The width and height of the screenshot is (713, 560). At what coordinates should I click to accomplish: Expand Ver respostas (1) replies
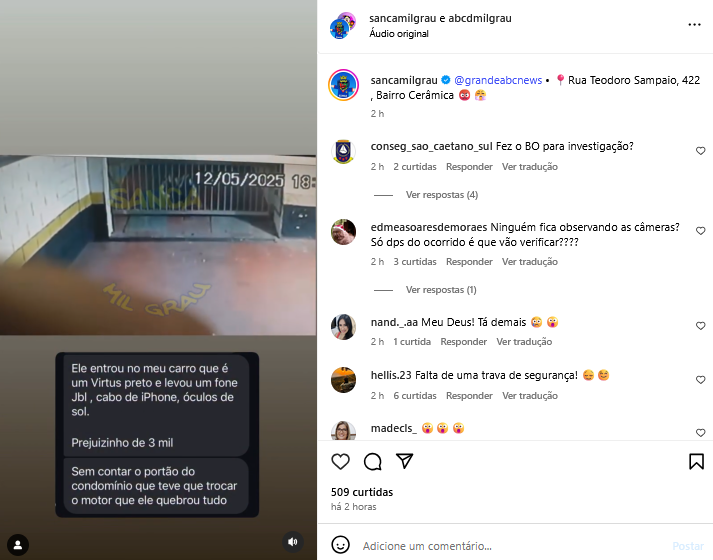441,290
